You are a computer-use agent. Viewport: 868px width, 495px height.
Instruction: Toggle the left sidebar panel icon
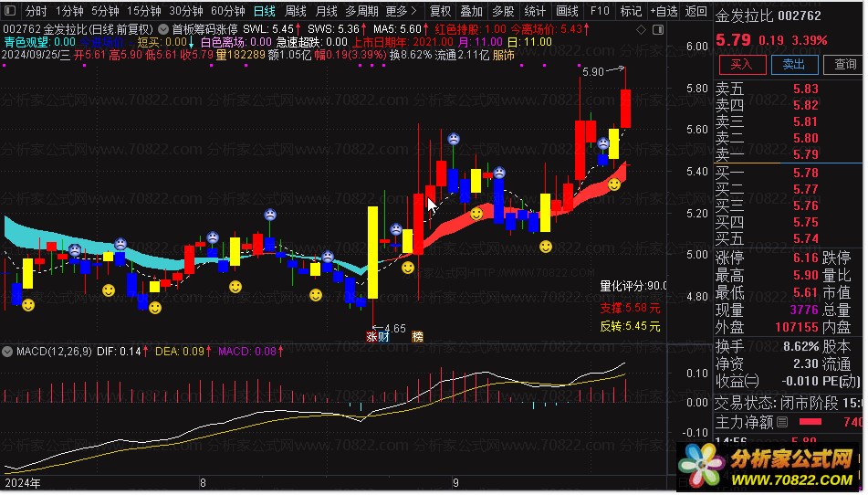10,11
